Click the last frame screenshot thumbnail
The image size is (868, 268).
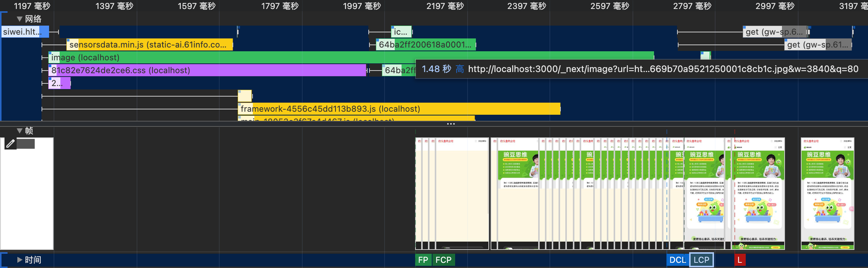pyautogui.click(x=827, y=194)
